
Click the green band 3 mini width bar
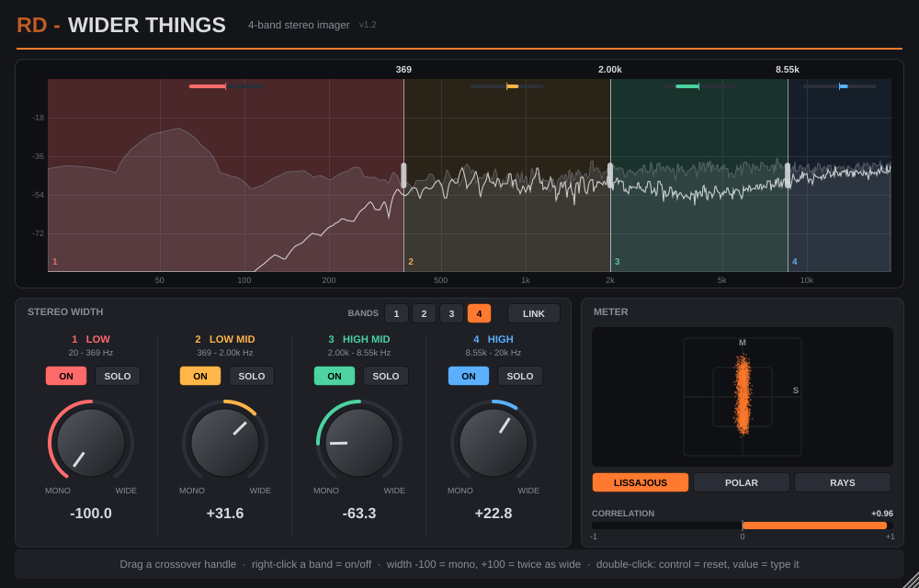click(x=699, y=86)
